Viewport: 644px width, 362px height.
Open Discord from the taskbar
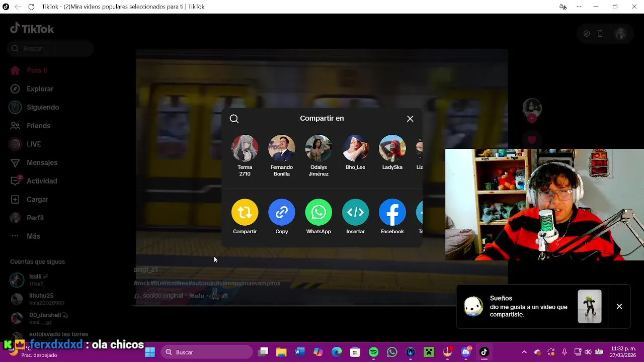tap(466, 352)
